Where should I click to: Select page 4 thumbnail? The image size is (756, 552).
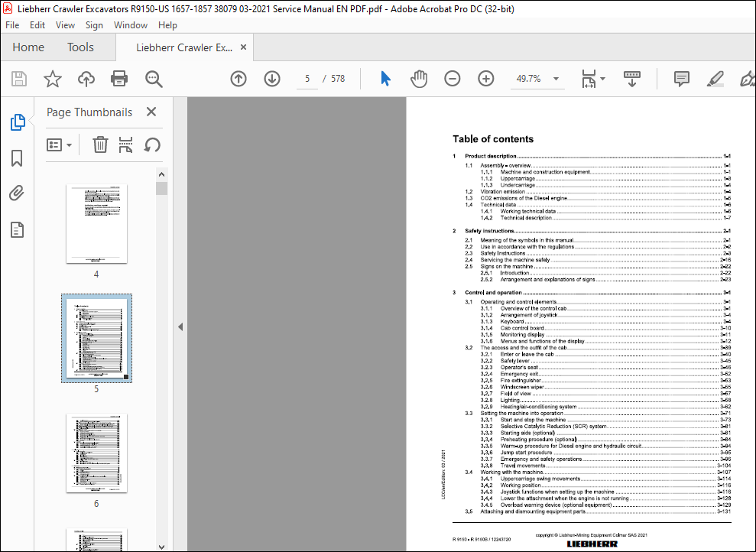click(x=96, y=224)
